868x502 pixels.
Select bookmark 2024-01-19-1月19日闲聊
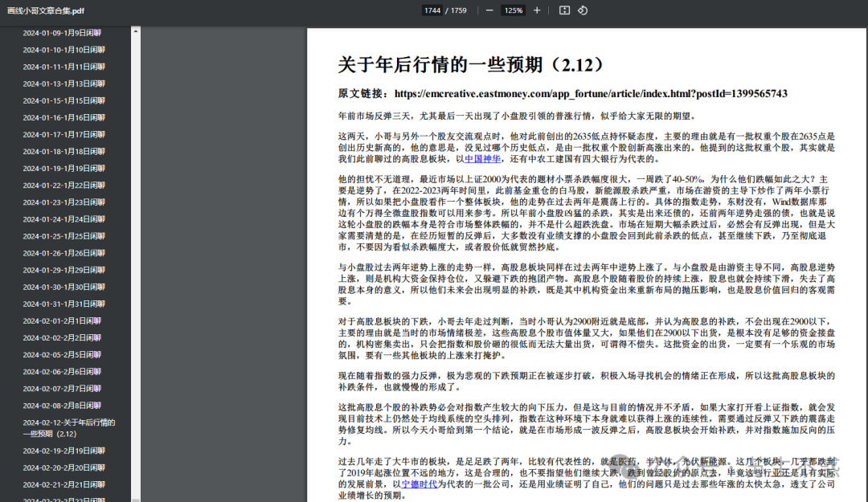click(x=64, y=169)
